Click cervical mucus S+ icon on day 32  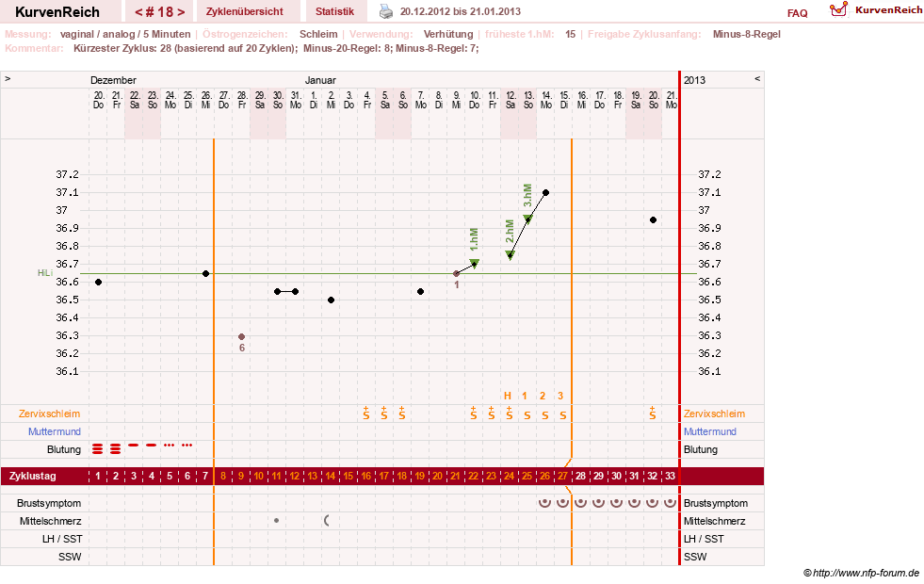pos(653,414)
